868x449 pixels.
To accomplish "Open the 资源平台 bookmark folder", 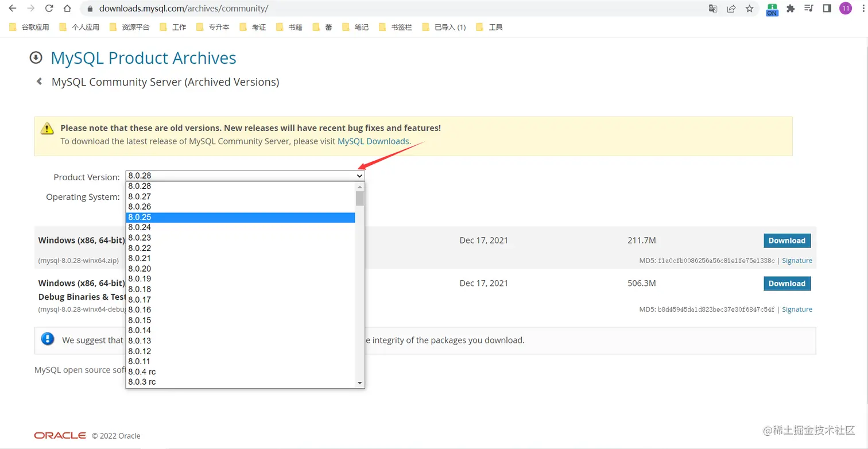I will [x=129, y=27].
